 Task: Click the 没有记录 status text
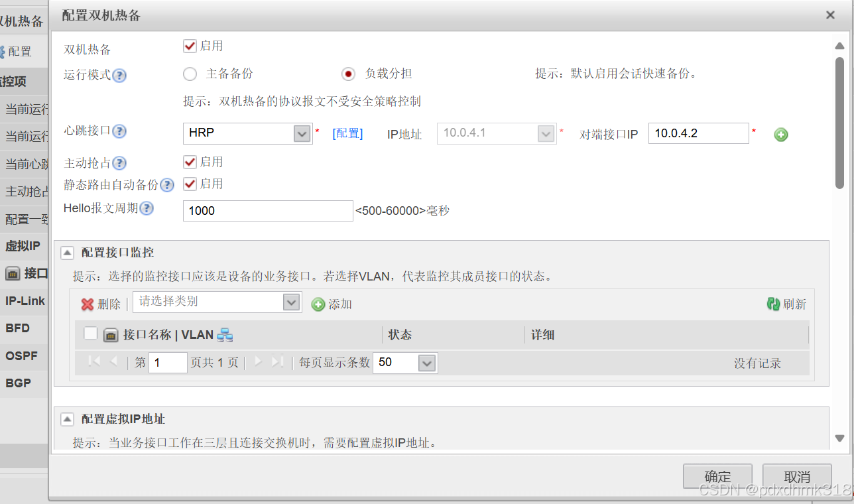(757, 363)
